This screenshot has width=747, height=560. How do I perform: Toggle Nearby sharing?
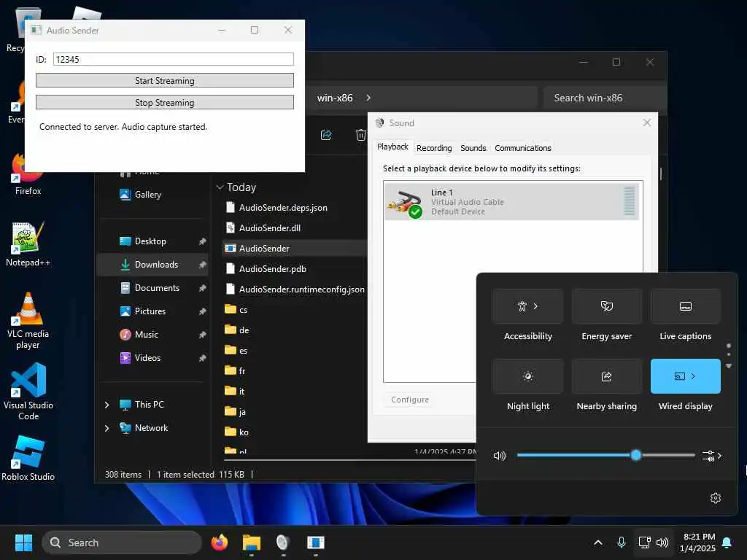[x=606, y=376]
